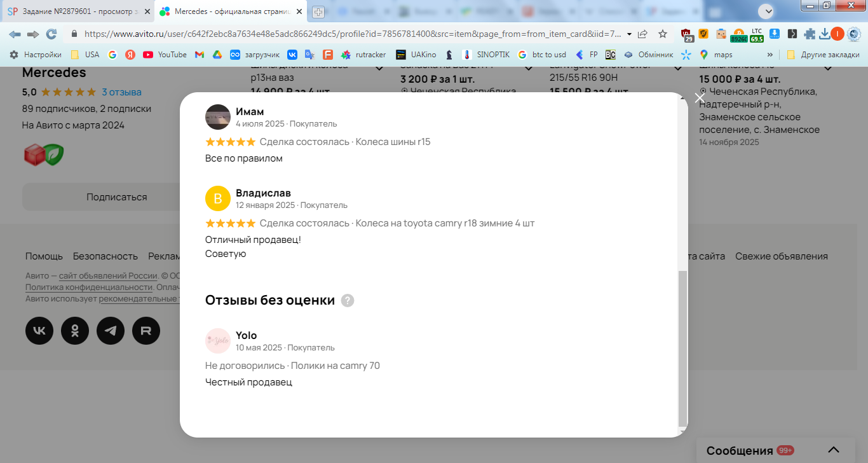
Task: Open SINOPTIK bookmark
Action: [x=486, y=55]
